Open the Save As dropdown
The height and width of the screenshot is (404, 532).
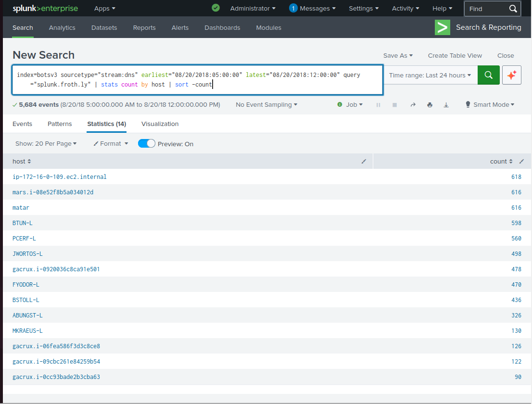398,56
